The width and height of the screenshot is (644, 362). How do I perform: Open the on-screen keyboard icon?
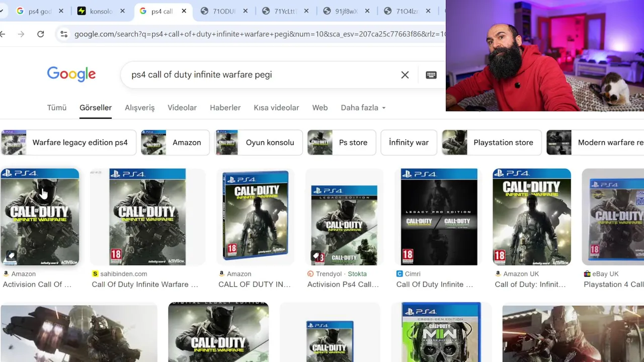click(x=431, y=75)
